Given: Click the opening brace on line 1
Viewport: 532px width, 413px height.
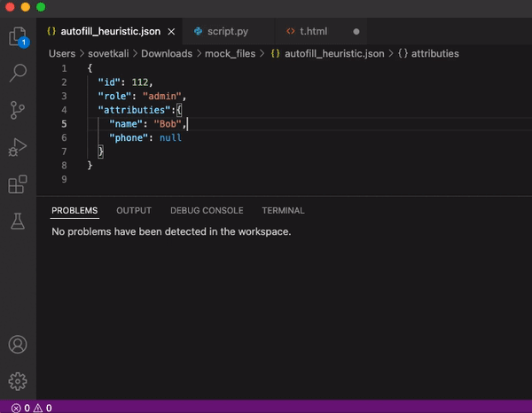Looking at the screenshot, I should (x=90, y=68).
